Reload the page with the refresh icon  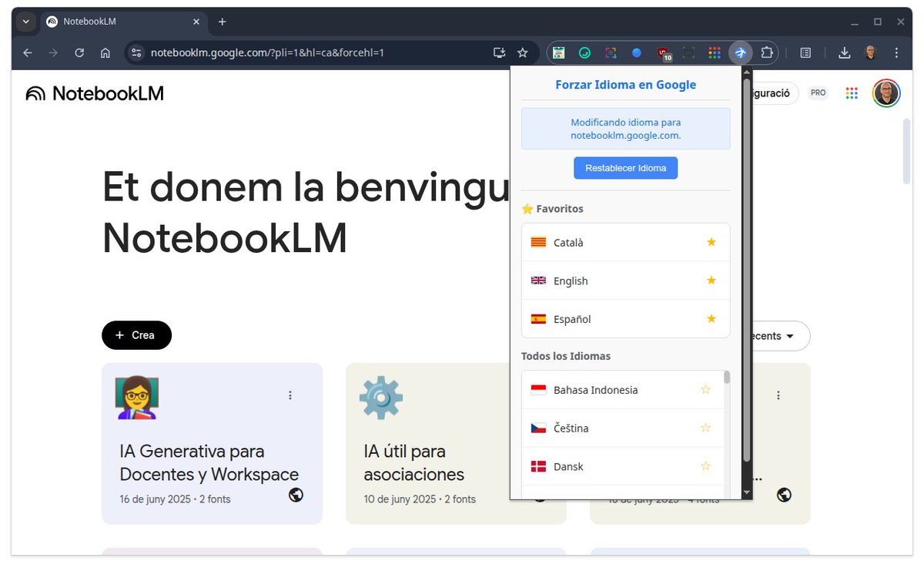click(x=79, y=53)
